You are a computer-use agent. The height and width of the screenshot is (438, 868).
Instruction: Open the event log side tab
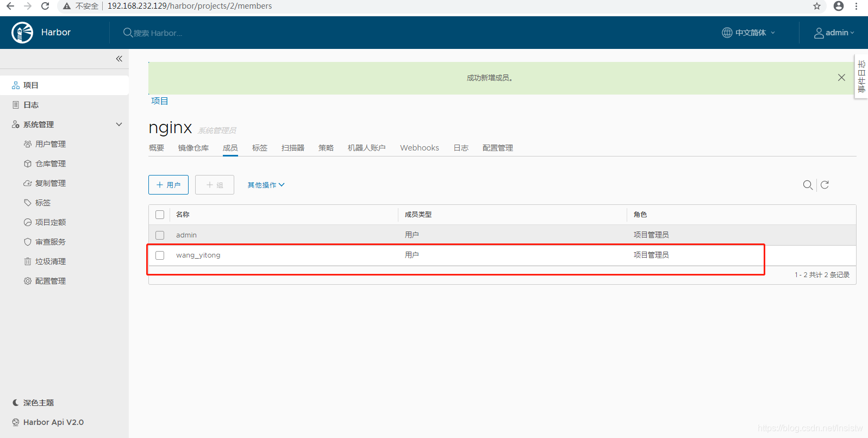coord(861,77)
